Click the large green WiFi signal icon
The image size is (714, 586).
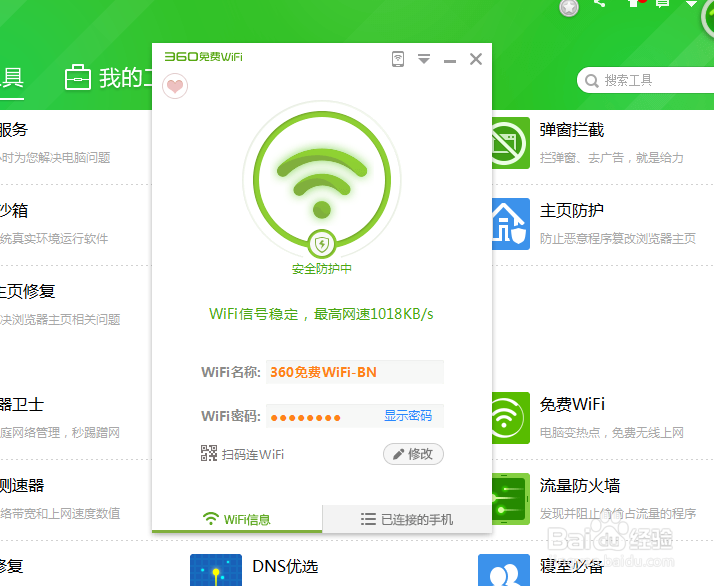[322, 179]
